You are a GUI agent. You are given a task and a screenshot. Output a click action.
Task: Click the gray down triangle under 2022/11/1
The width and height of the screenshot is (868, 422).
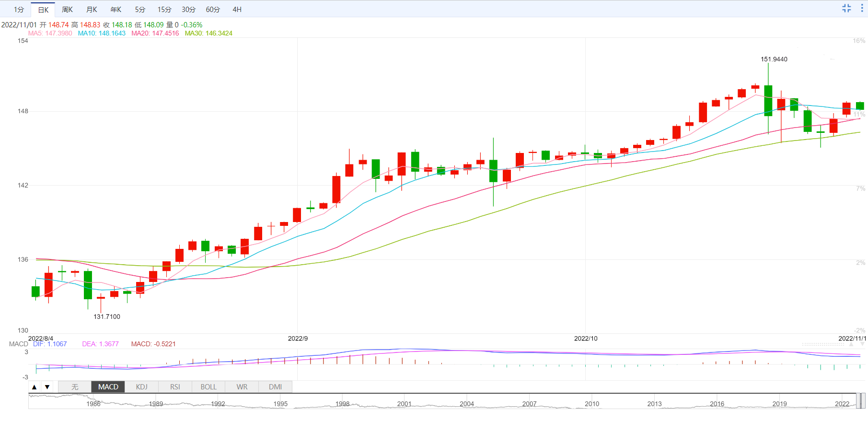click(x=862, y=344)
